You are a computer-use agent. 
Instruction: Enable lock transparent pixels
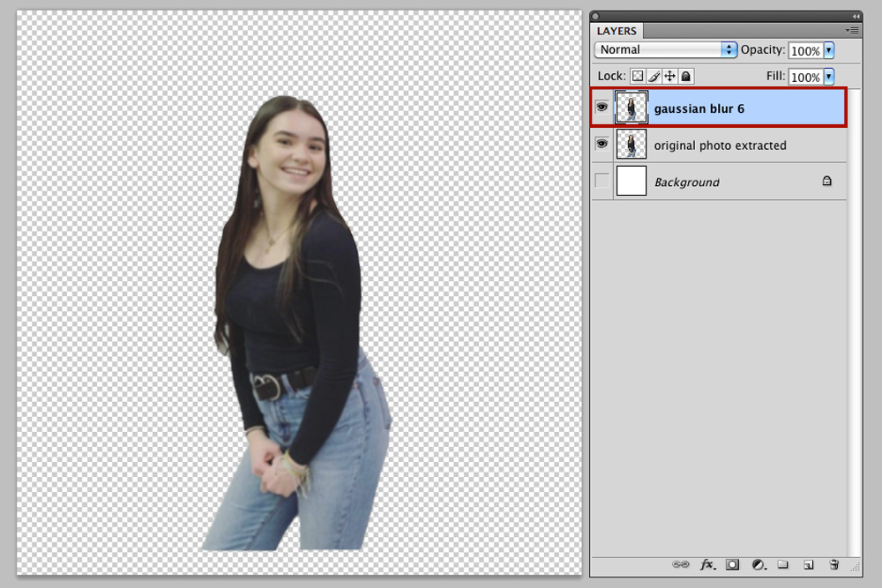point(638,76)
